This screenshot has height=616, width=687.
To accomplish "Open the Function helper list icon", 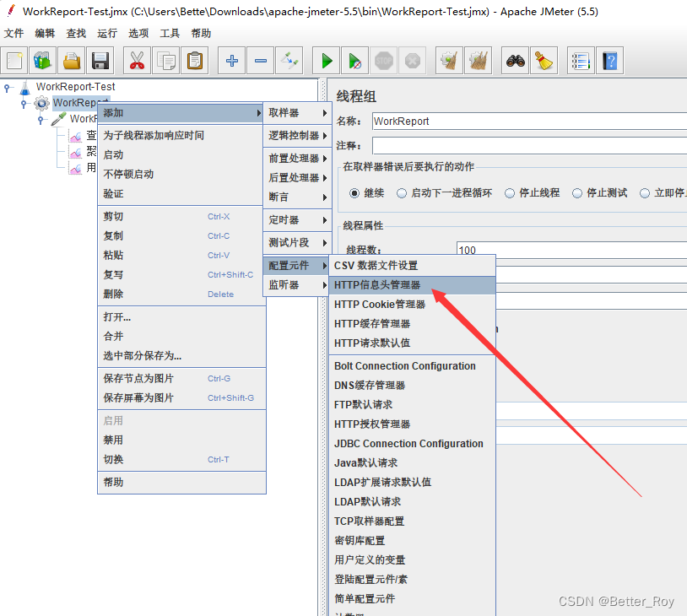I will pos(581,61).
